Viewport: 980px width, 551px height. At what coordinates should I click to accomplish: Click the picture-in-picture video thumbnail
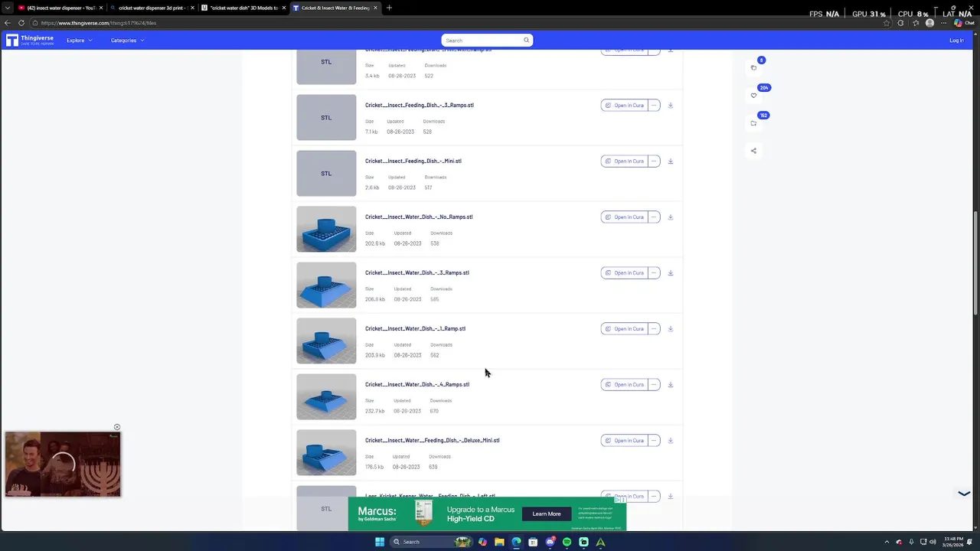[63, 464]
